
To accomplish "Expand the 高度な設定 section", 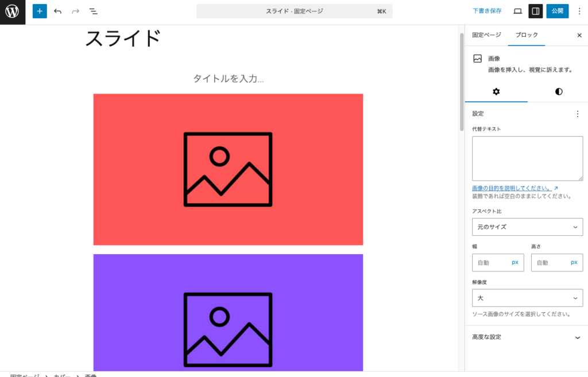I will (527, 337).
